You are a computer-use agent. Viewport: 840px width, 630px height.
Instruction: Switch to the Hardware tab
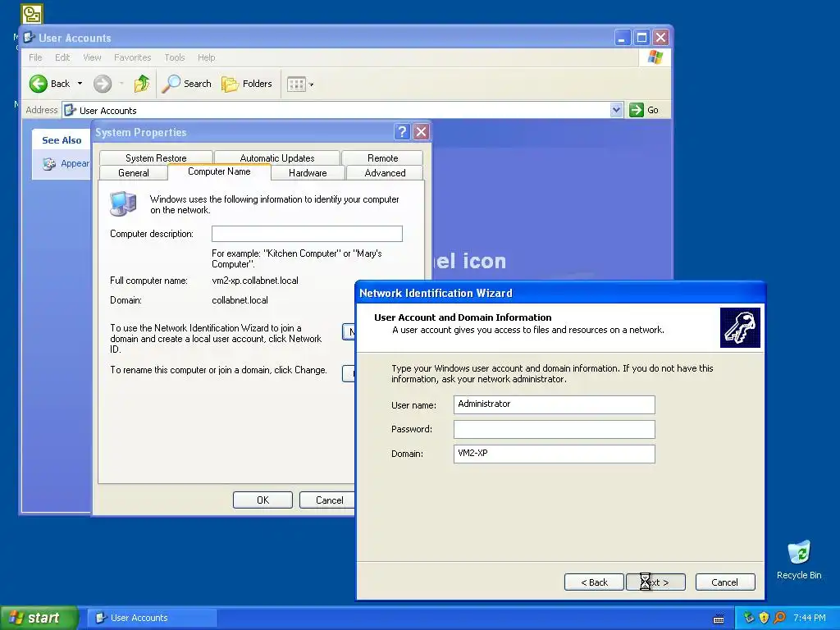coord(308,172)
